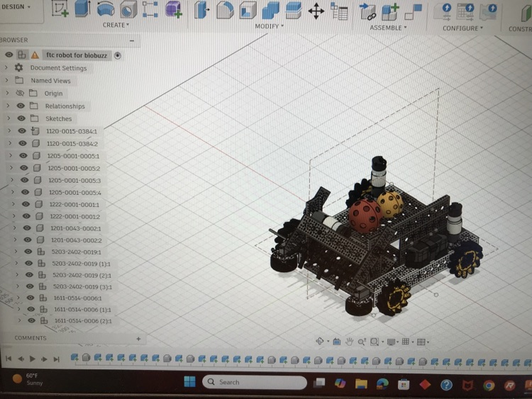Select the purple Create Form tool

[x=173, y=9]
